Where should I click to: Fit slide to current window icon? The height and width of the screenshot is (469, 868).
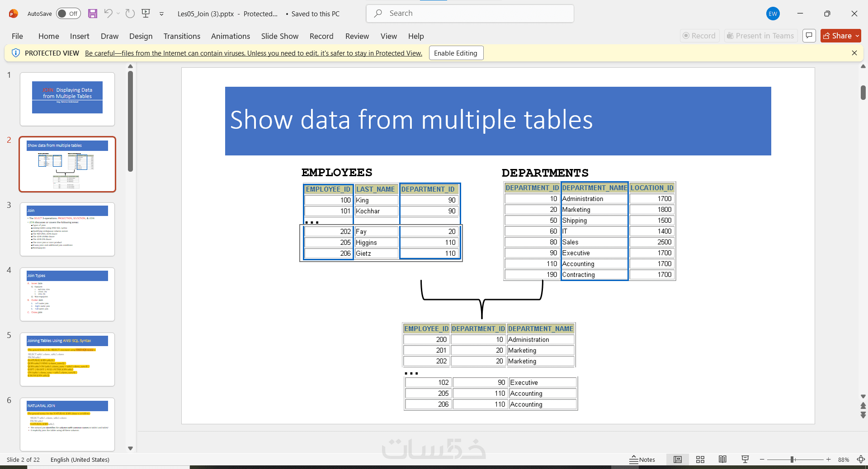tap(861, 460)
